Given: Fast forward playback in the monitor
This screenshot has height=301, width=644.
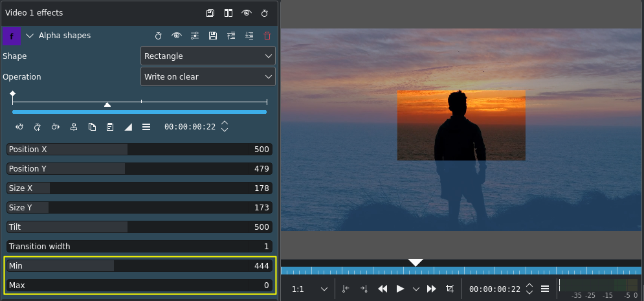Looking at the screenshot, I should coord(431,289).
